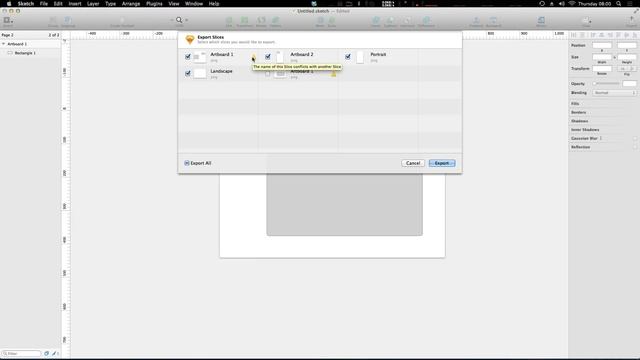Click the zoom out minus button
The width and height of the screenshot is (640, 360).
point(172,20)
